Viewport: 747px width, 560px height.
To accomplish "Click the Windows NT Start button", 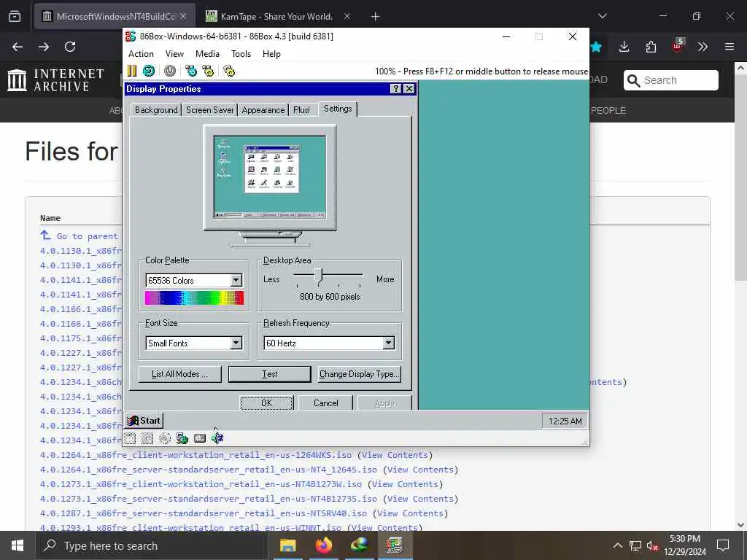I will (x=144, y=421).
